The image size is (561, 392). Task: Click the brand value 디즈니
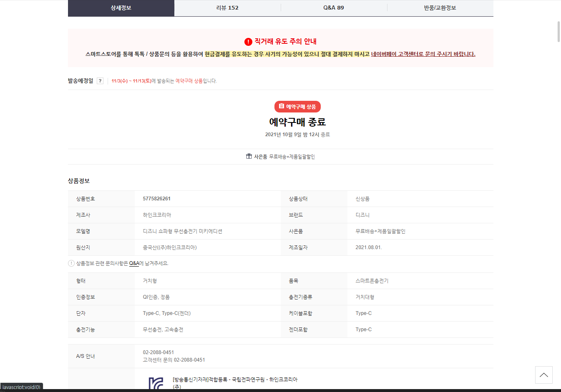click(362, 215)
